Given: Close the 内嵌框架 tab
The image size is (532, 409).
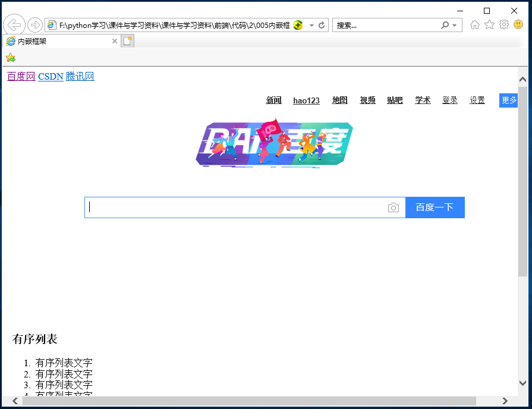Looking at the screenshot, I should tap(115, 41).
